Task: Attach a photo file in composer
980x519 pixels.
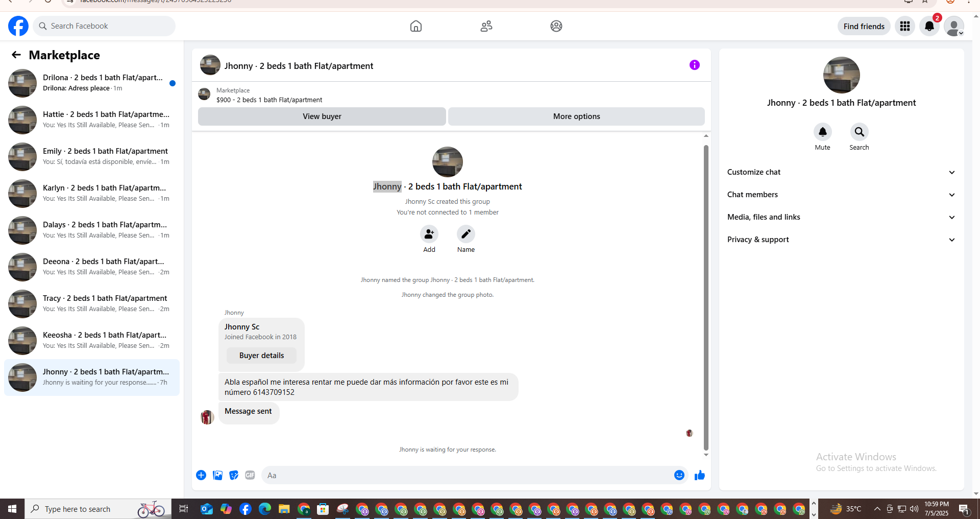Action: 217,475
